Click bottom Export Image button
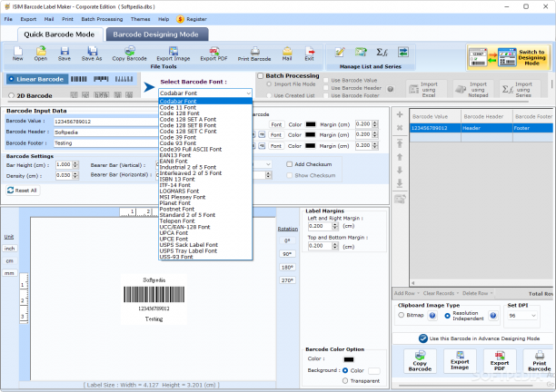 coord(460,361)
